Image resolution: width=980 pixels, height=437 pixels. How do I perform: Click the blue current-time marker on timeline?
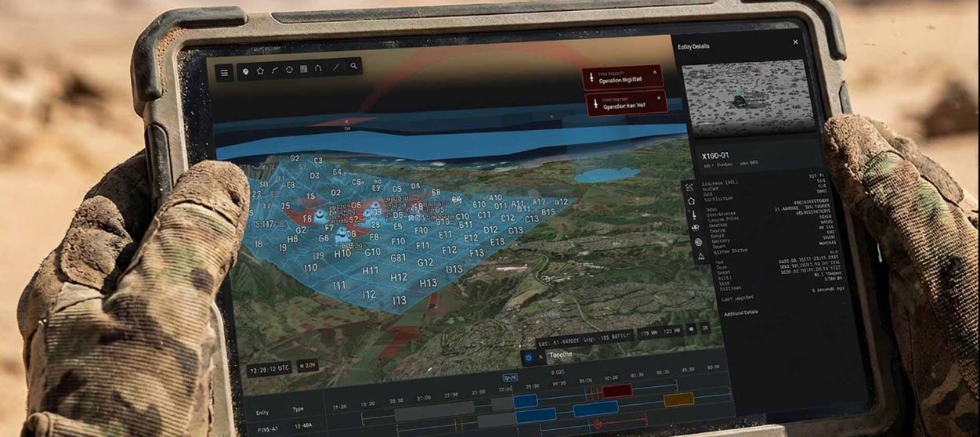point(509,377)
